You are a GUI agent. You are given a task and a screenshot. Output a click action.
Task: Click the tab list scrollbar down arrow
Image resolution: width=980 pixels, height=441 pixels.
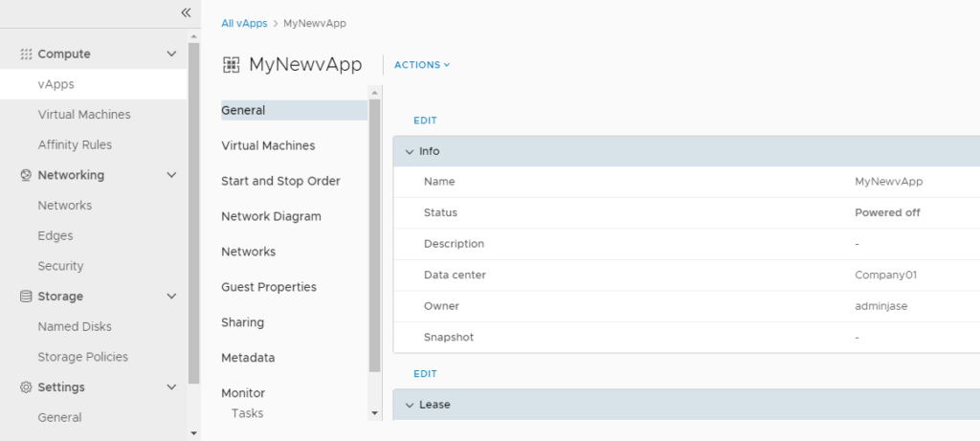tap(374, 413)
